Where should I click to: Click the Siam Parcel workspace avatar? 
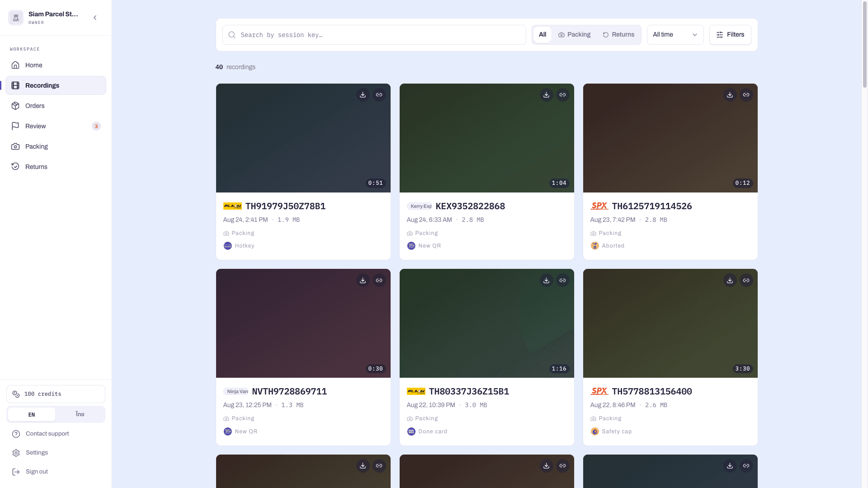coord(16,18)
